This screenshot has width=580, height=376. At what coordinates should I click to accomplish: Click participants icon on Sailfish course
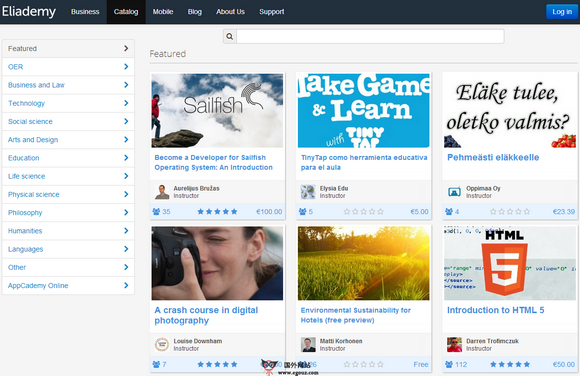(156, 212)
